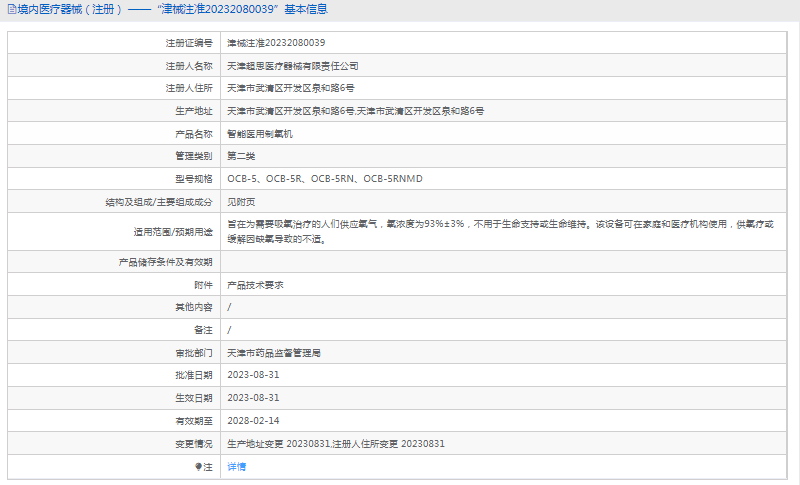
Task: Click the 生产地址 label
Action: [x=194, y=111]
